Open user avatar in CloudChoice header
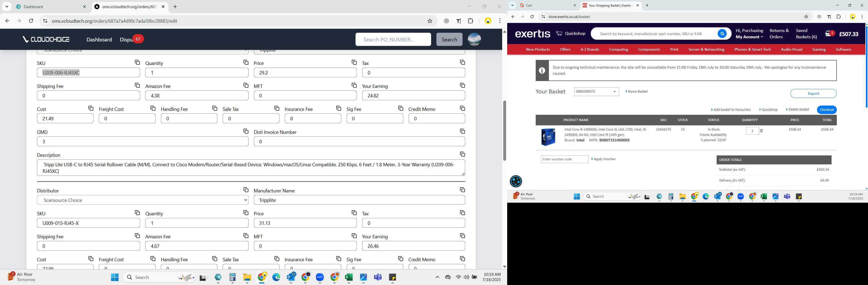The image size is (868, 285). click(x=474, y=39)
